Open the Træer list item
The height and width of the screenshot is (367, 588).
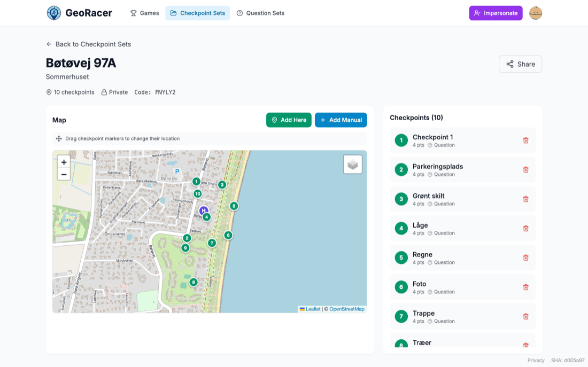coord(462,340)
